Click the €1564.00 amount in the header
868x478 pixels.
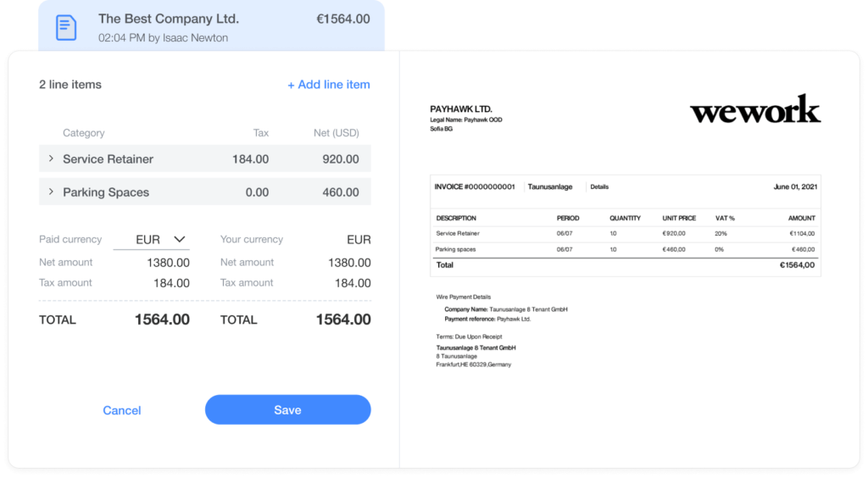click(343, 19)
